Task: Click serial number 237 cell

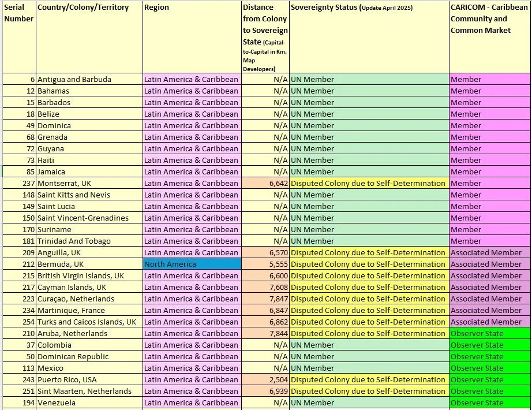Action: (19, 183)
